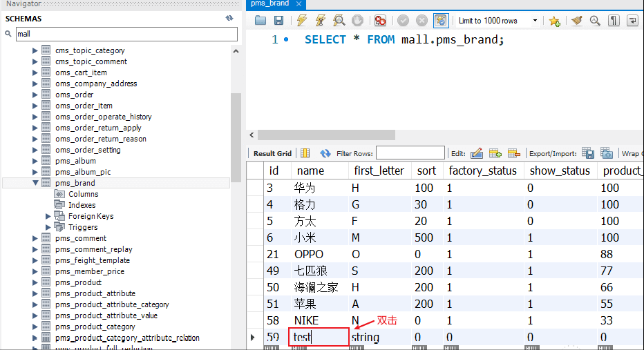The width and height of the screenshot is (644, 350).
Task: Stop the running query with the hand icon
Action: (x=357, y=20)
